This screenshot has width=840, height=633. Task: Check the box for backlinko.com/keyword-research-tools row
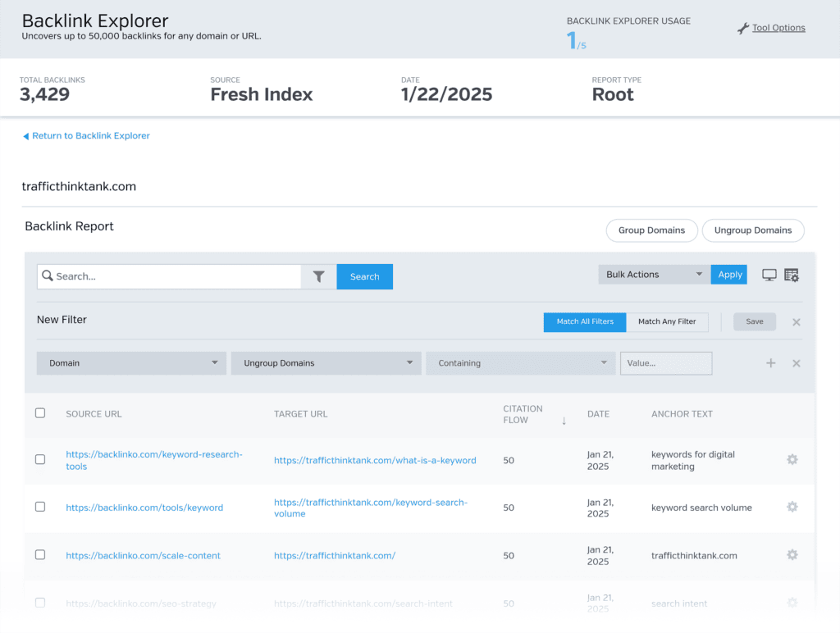point(40,460)
